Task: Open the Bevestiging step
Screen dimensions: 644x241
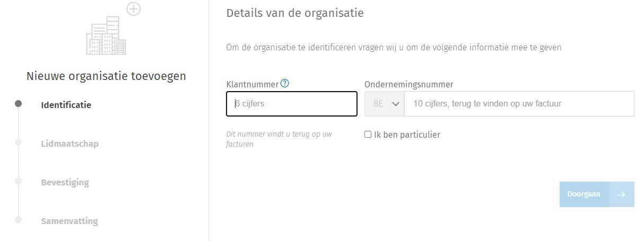Action: [65, 183]
